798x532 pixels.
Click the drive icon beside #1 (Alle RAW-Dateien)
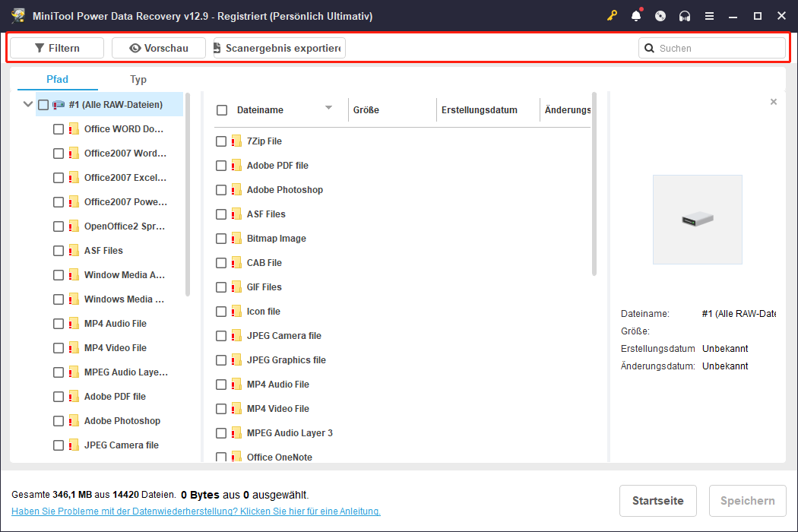tap(59, 104)
